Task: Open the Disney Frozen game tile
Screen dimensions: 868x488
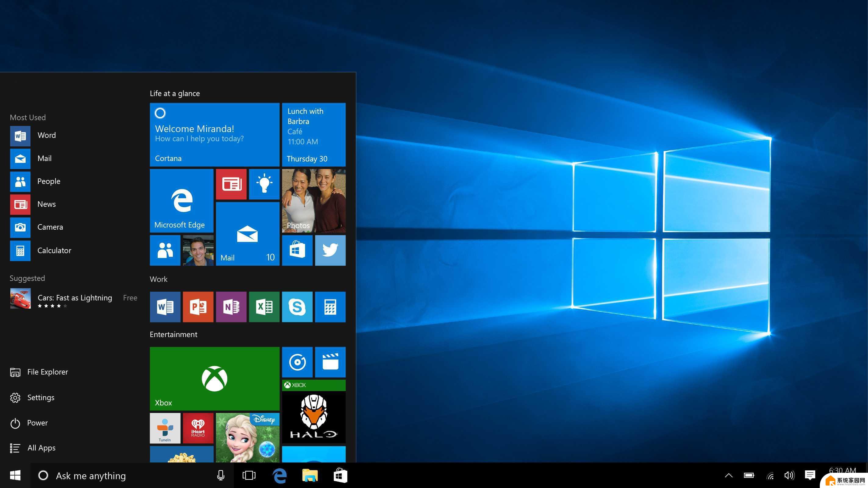Action: pos(248,438)
